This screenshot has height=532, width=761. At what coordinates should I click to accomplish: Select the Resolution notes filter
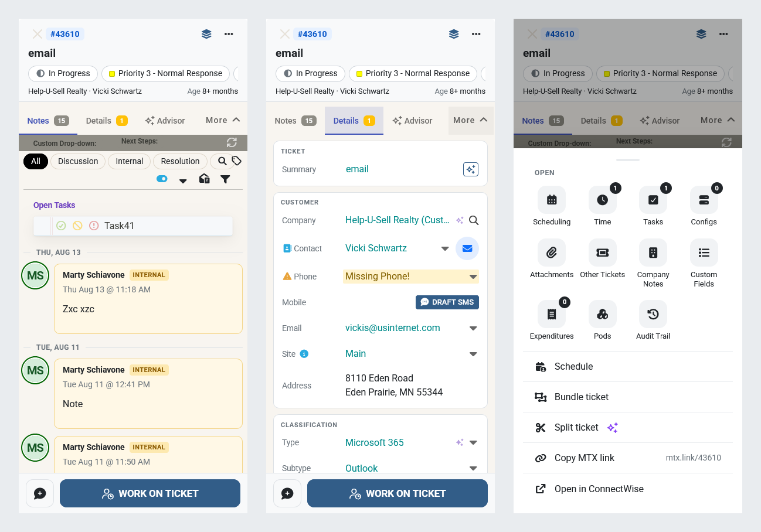[180, 161]
